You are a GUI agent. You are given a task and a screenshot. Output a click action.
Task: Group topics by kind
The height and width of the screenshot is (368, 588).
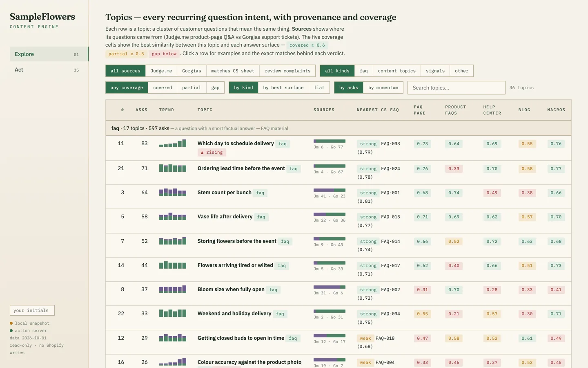[x=243, y=88]
